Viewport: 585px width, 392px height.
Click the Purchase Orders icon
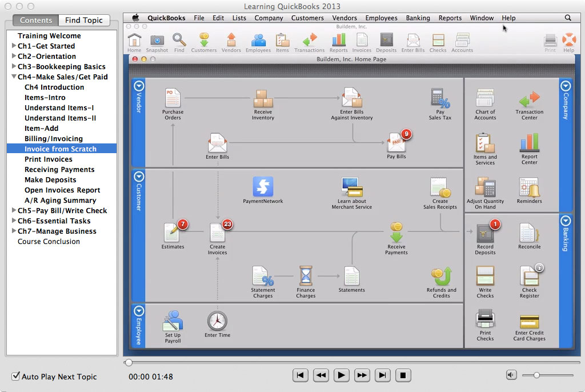click(173, 98)
